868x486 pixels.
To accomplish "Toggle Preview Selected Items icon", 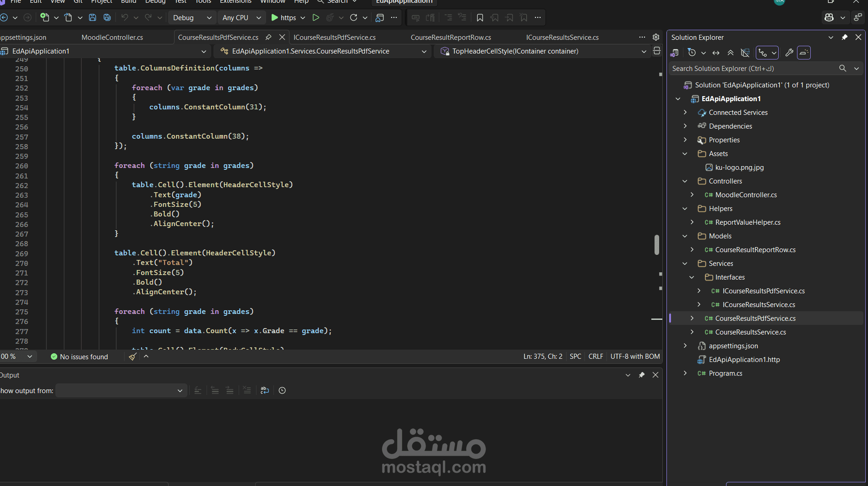I will [804, 53].
